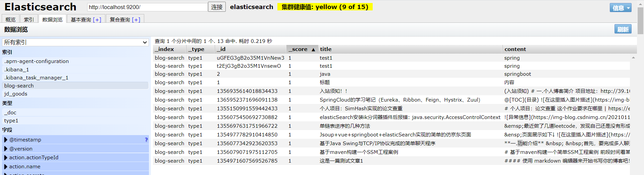Open the 基于Java Swing与TCP/IP row
Screen dimensions: 644x175
point(391,143)
